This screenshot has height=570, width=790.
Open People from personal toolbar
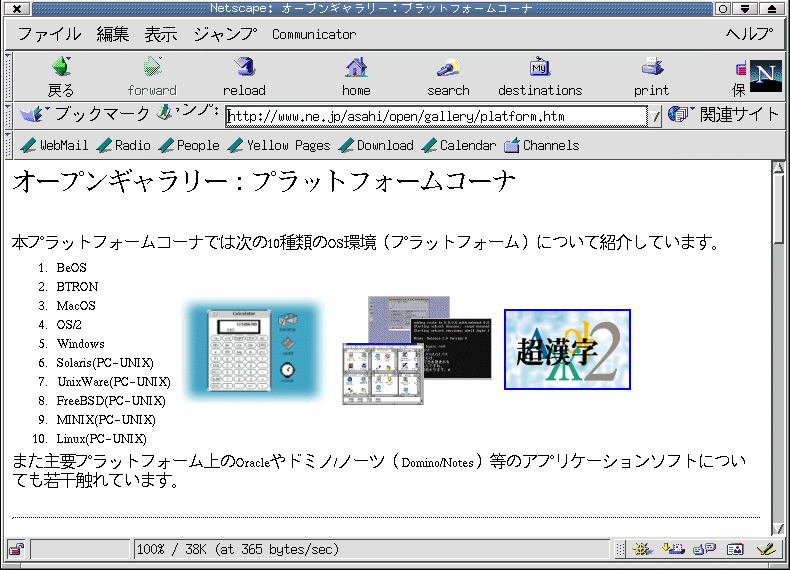tap(189, 145)
